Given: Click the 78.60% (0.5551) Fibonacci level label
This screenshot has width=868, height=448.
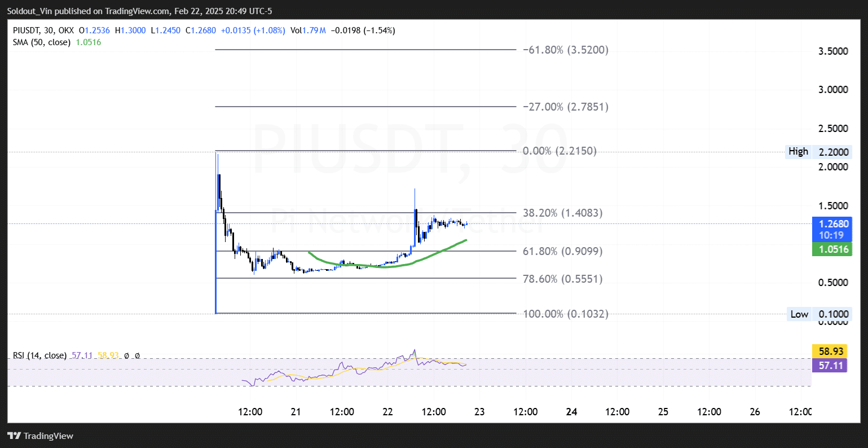Looking at the screenshot, I should (x=562, y=279).
